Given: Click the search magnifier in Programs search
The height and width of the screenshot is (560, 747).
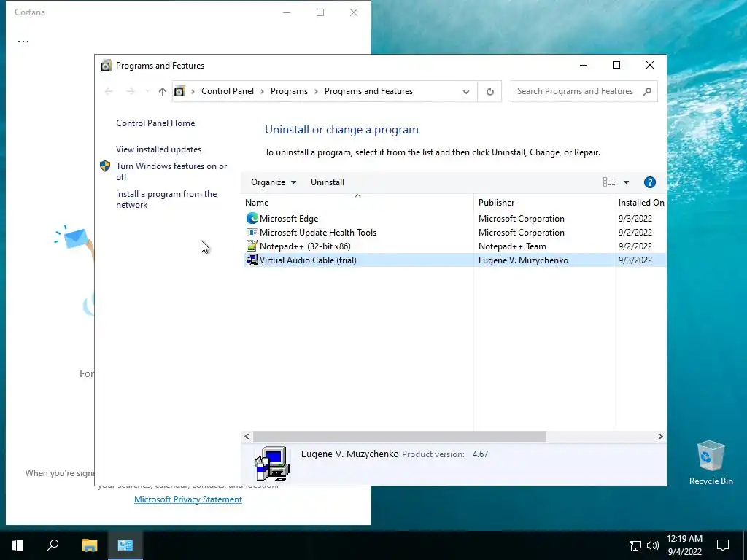Looking at the screenshot, I should [647, 91].
